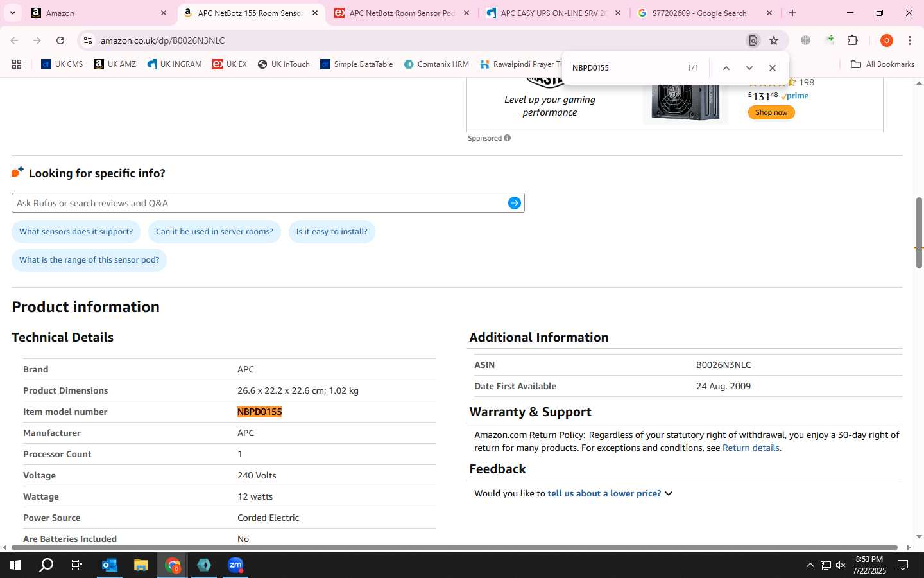
Task: Click the highlighted NBPD0155 model number
Action: pos(260,412)
